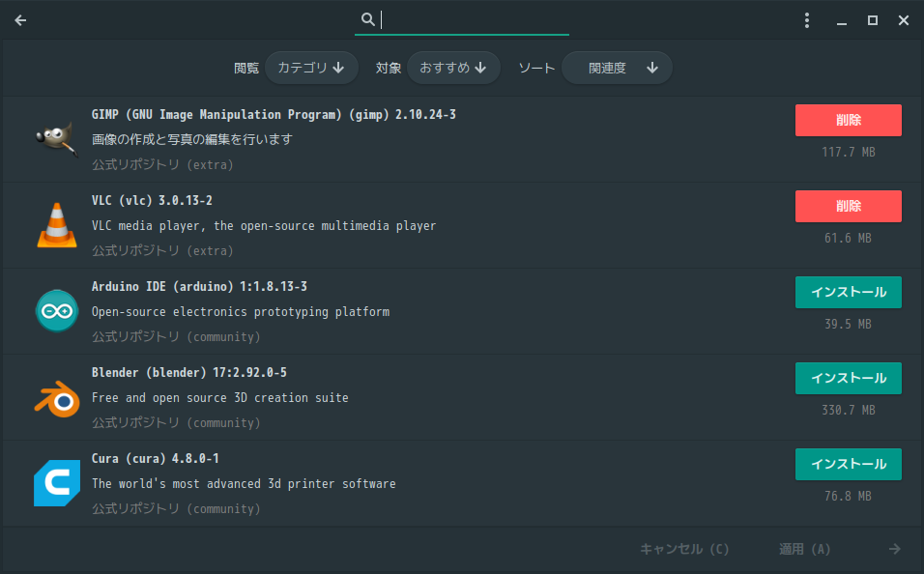Click Arduino's 公式リポジトリ (community) label
The height and width of the screenshot is (574, 924).
pos(176,337)
